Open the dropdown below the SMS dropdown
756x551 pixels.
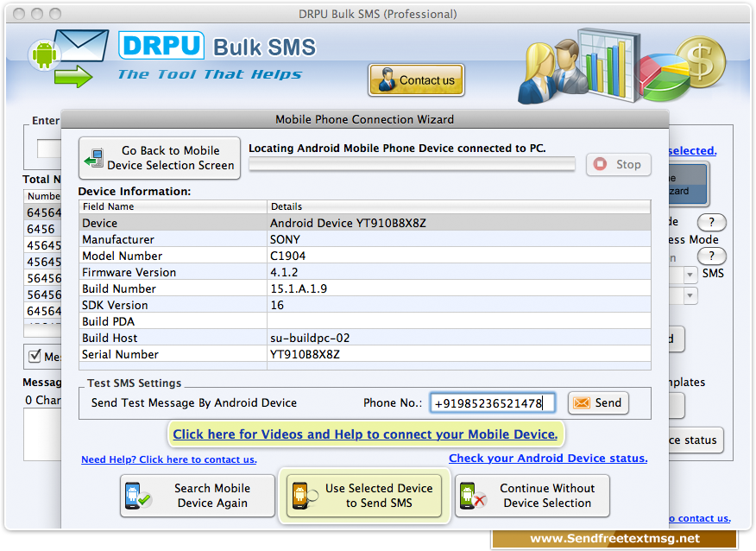[690, 295]
